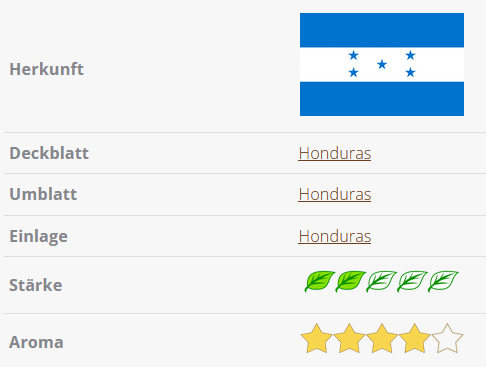Click the second gold aroma star
Screen dimensions: 486x367
coord(349,338)
